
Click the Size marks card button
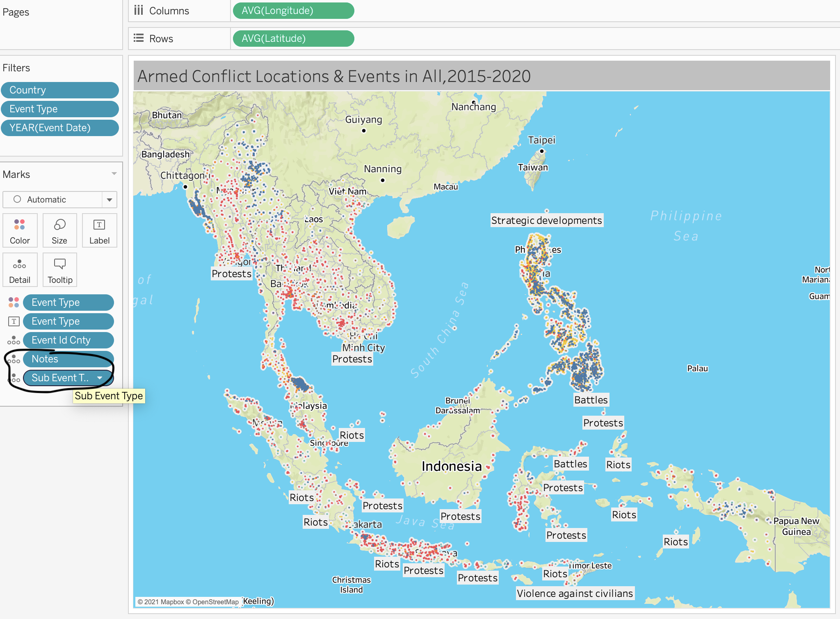click(59, 230)
